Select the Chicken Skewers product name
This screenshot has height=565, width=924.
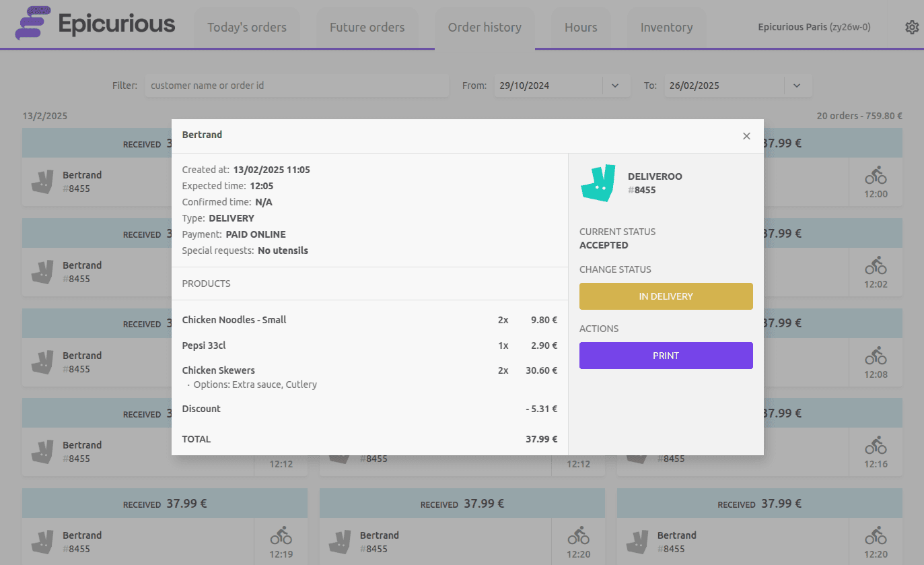point(219,370)
